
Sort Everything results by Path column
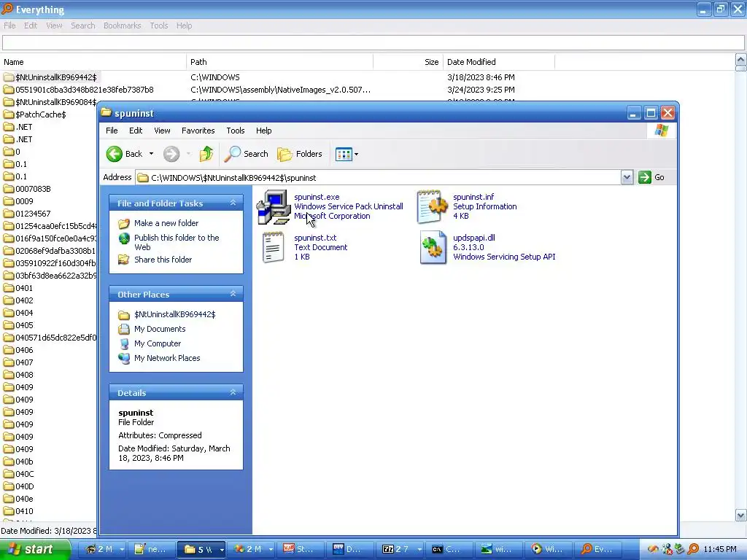pos(279,62)
